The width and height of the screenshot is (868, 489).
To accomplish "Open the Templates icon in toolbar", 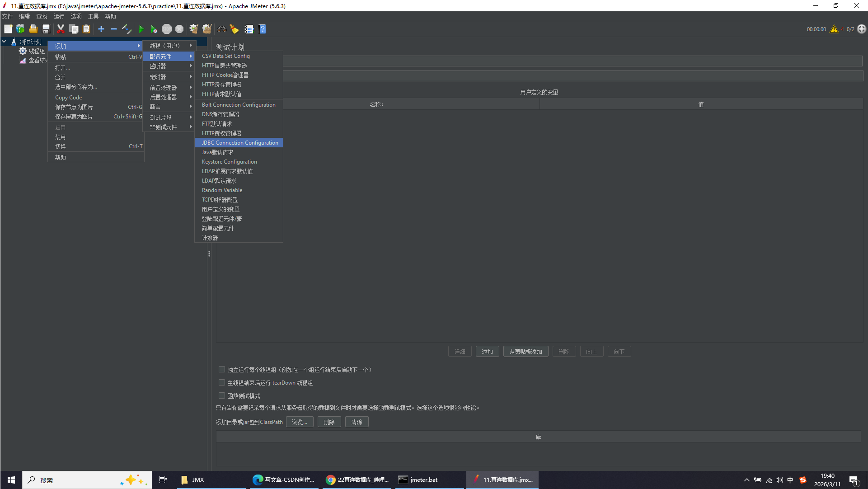I will pos(20,29).
